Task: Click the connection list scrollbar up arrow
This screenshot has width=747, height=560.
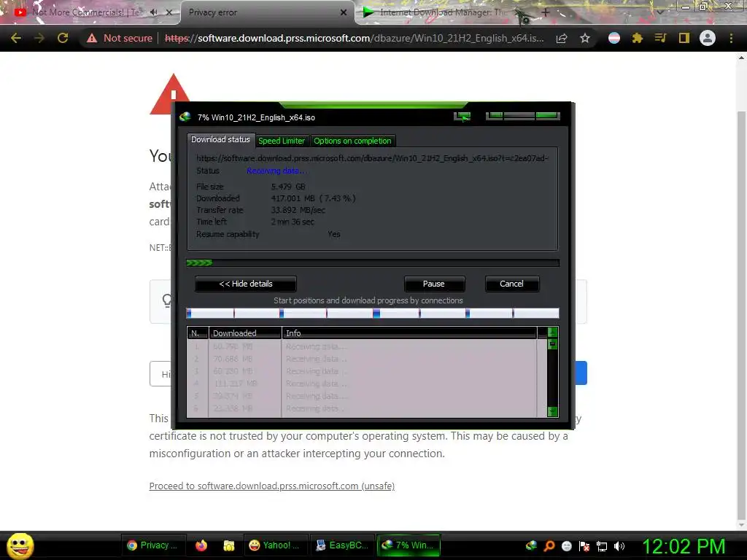Action: click(553, 332)
